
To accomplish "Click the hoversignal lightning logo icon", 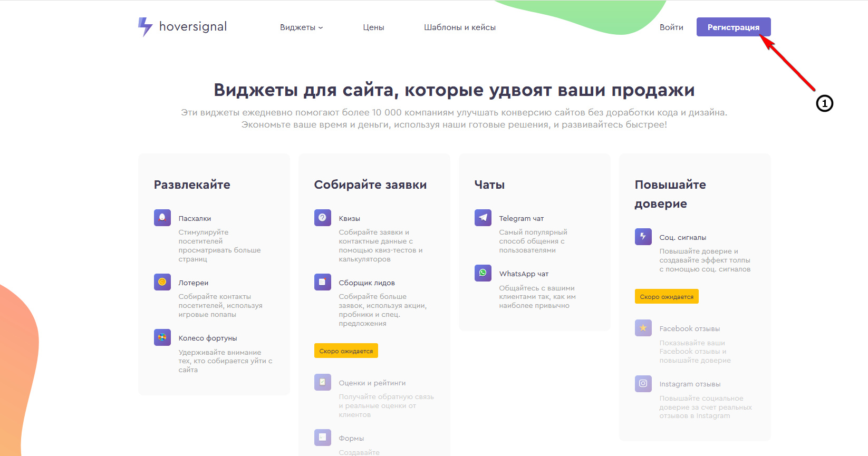I will tap(145, 27).
